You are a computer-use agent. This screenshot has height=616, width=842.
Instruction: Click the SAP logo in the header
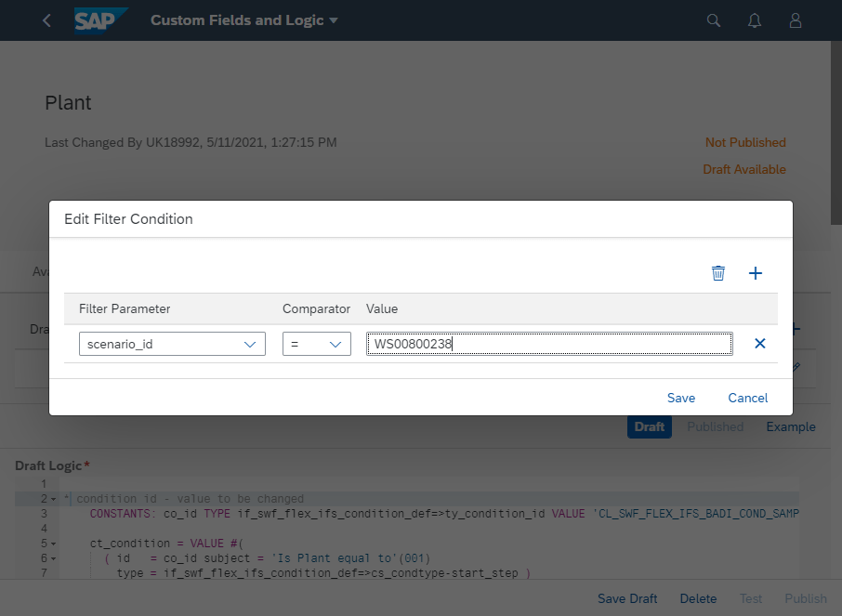click(x=100, y=19)
